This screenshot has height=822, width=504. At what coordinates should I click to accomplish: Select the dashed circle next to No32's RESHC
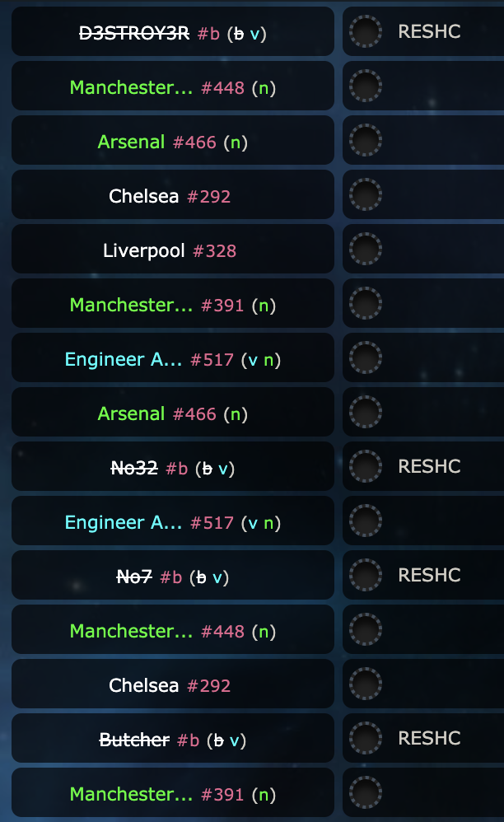(x=366, y=467)
